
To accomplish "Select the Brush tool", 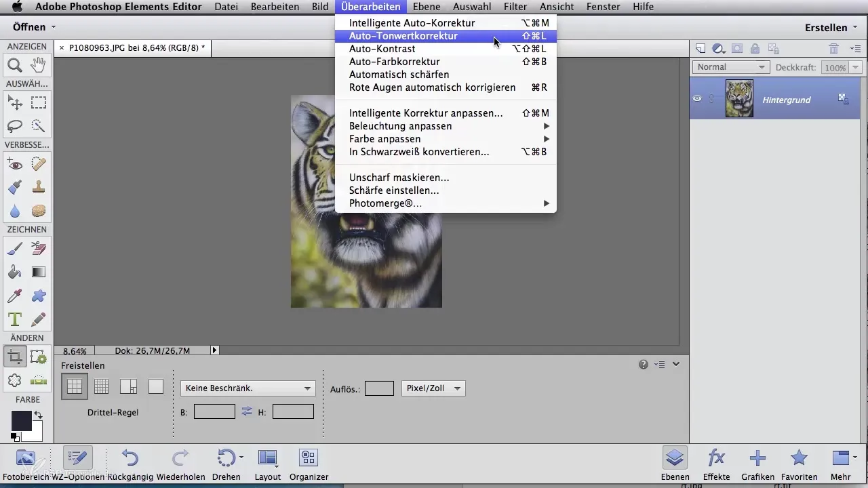I will tap(14, 249).
